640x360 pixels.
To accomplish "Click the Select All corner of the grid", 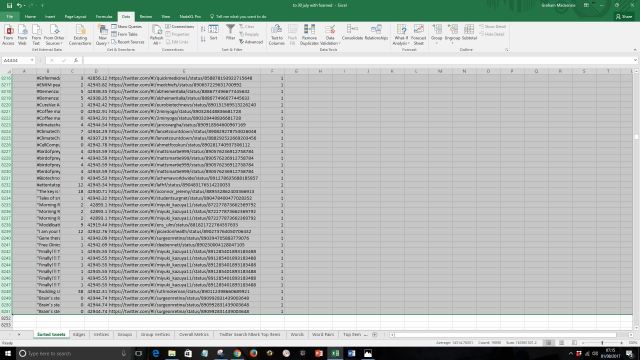I will (x=6, y=71).
